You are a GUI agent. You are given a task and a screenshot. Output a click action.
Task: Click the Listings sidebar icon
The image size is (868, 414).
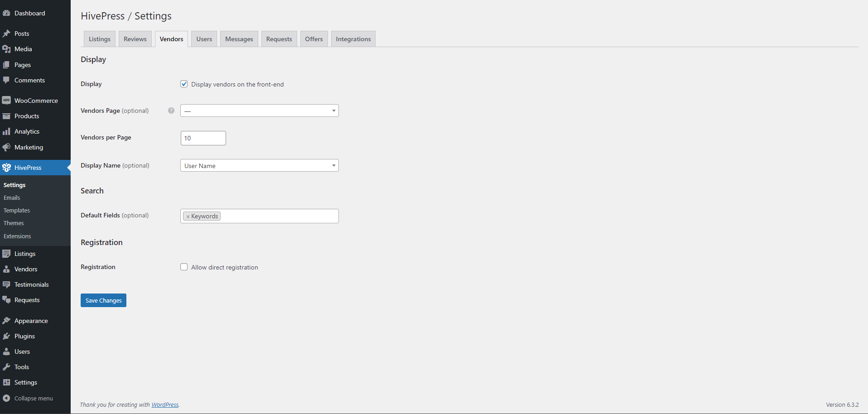click(x=6, y=254)
